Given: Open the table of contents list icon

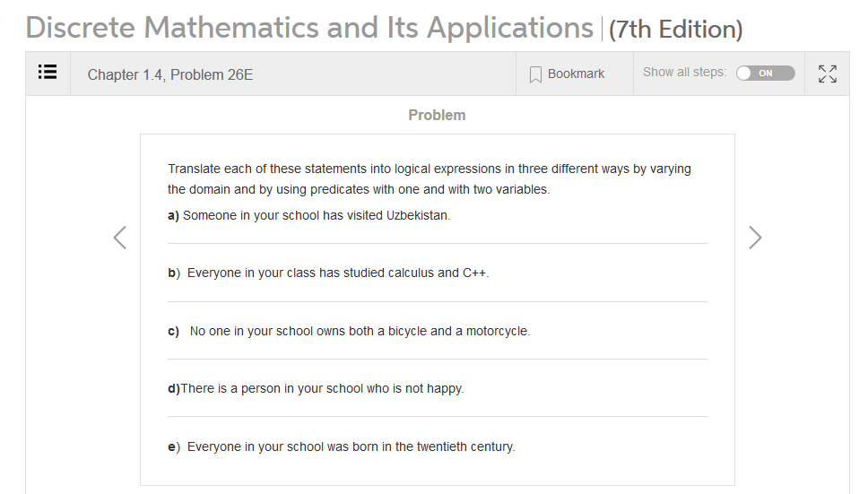Looking at the screenshot, I should click(48, 74).
